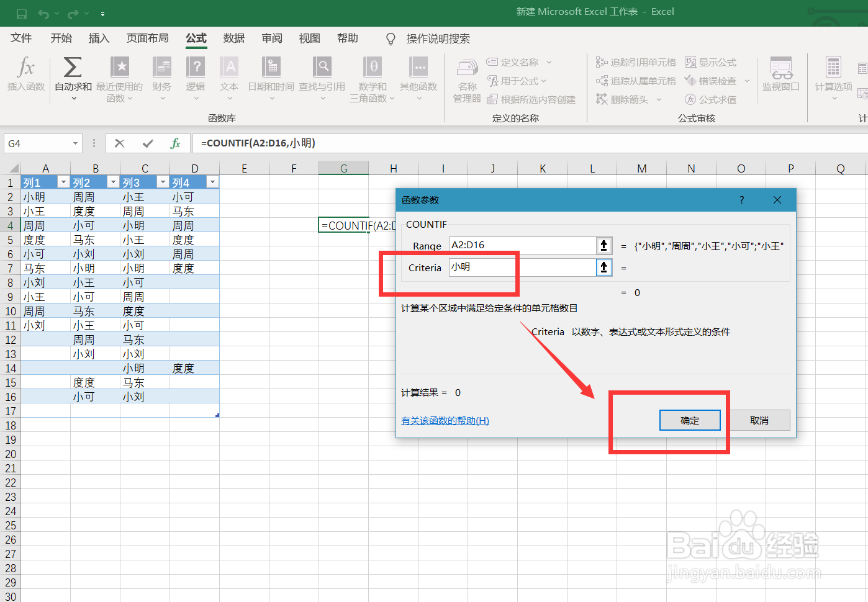Image resolution: width=868 pixels, height=602 pixels.
Task: Switch to the View (视图) tab
Action: [x=309, y=38]
